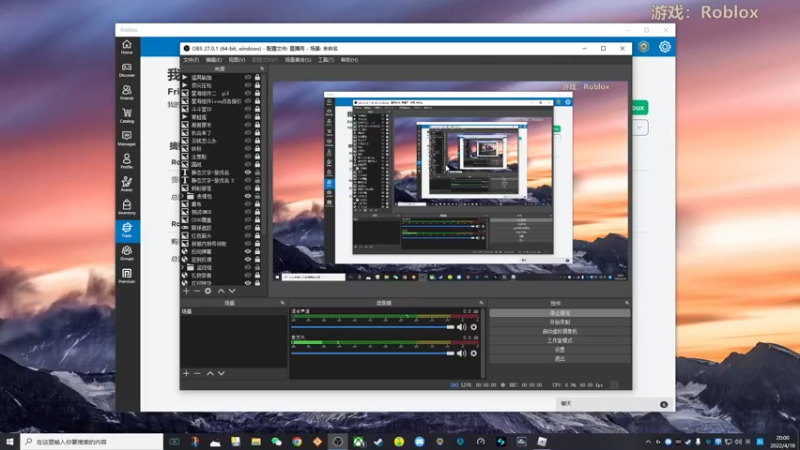The width and height of the screenshot is (800, 450).
Task: Open the Roblox settings gear icon
Action: pos(664,47)
